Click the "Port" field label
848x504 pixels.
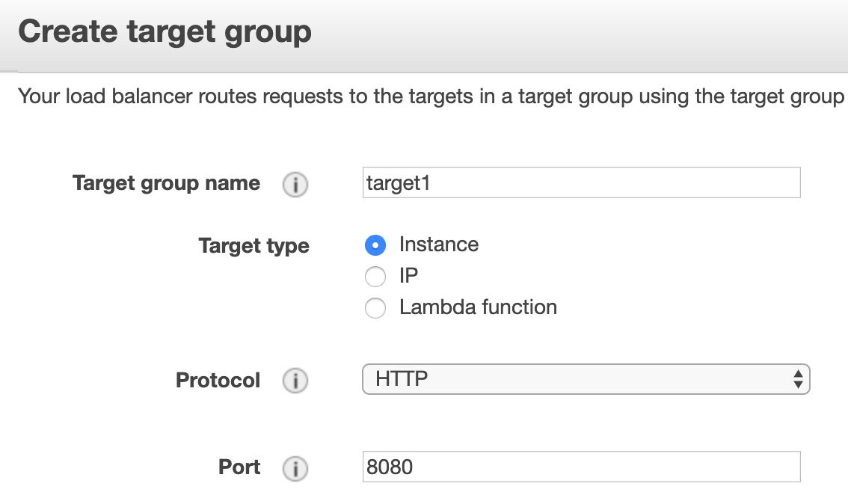click(x=239, y=467)
